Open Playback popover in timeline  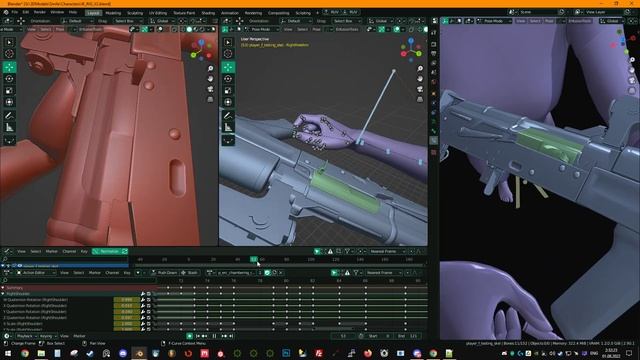[26, 336]
